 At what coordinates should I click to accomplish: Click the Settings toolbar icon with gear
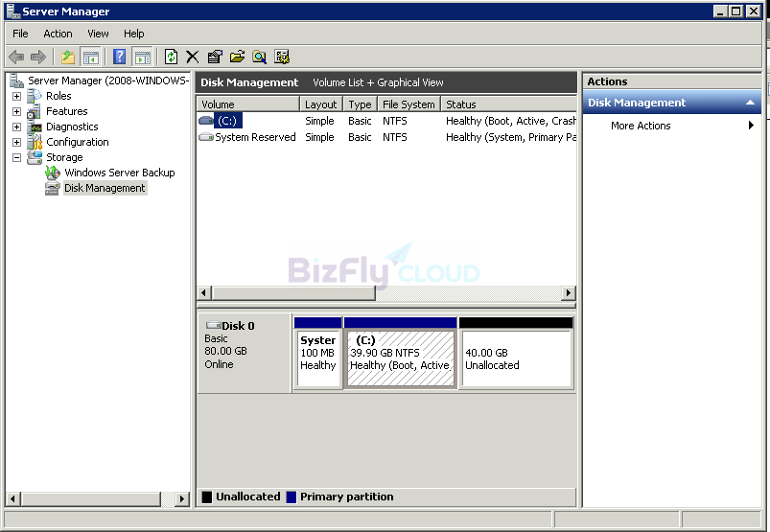[282, 57]
